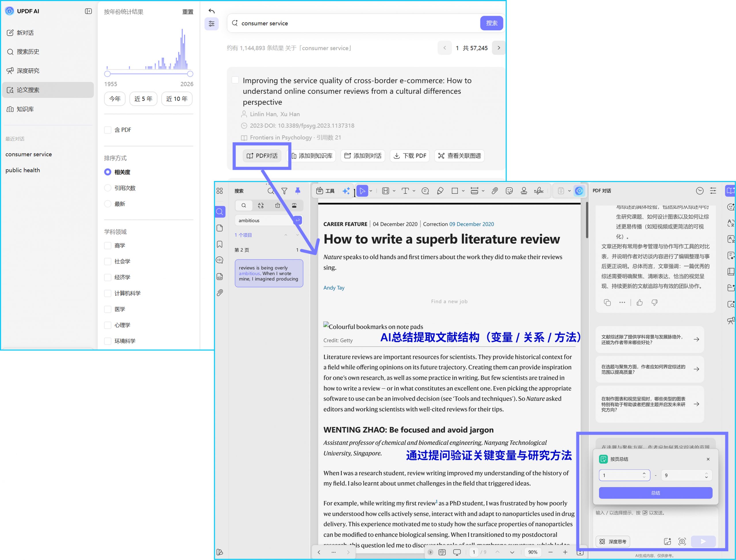Screen dimensions: 736x560
Task: Click the AI sparkle icon in toolbar
Action: click(346, 191)
